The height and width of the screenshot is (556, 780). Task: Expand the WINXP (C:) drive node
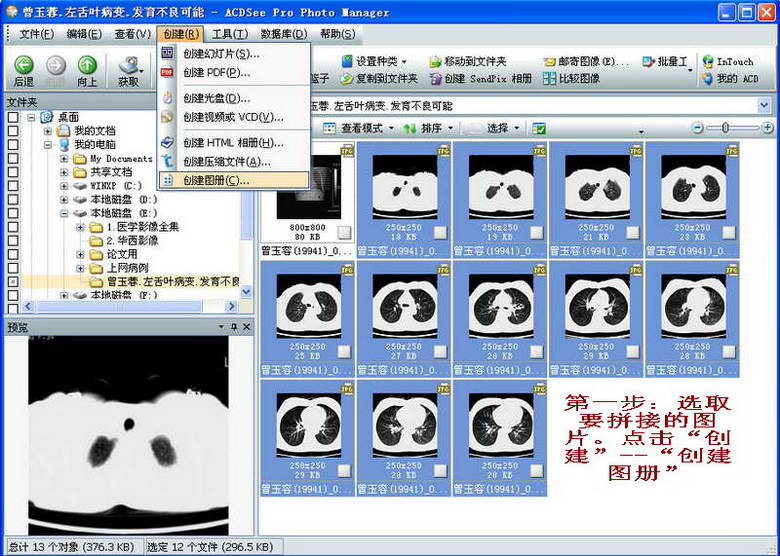[x=64, y=186]
